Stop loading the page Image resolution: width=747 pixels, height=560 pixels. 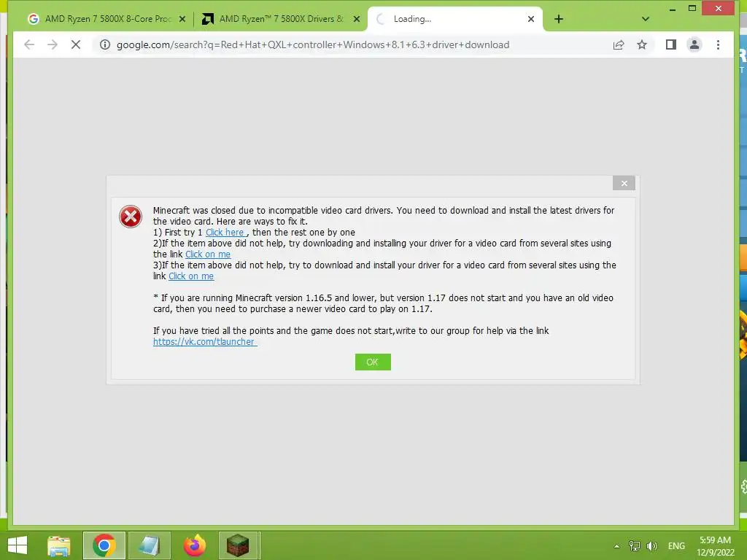tap(76, 44)
